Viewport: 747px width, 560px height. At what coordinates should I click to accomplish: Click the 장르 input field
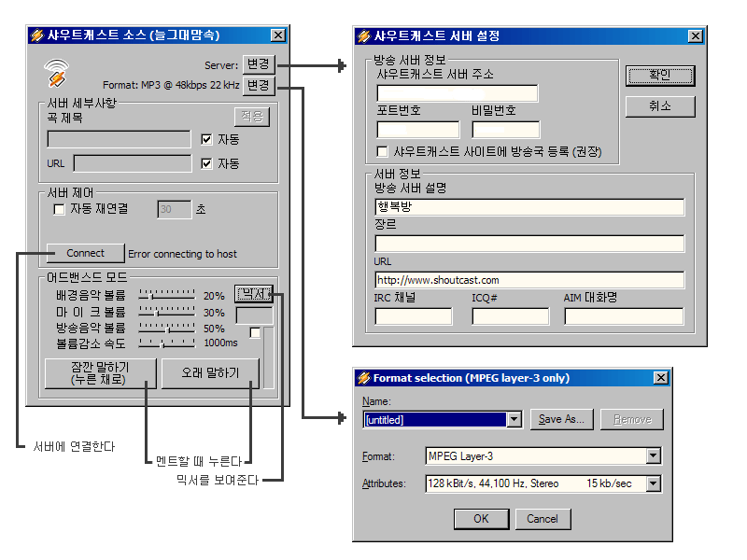pyautogui.click(x=529, y=244)
